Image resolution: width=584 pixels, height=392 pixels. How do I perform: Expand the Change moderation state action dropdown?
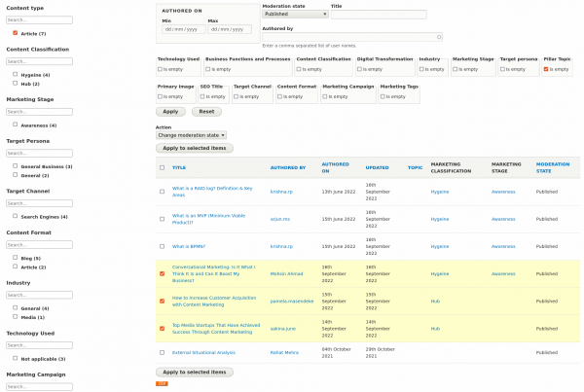point(191,135)
